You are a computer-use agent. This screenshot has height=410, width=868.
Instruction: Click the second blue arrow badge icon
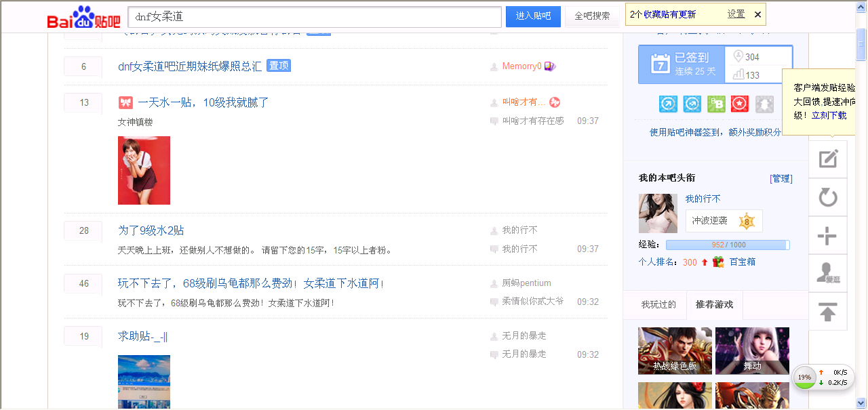click(692, 104)
